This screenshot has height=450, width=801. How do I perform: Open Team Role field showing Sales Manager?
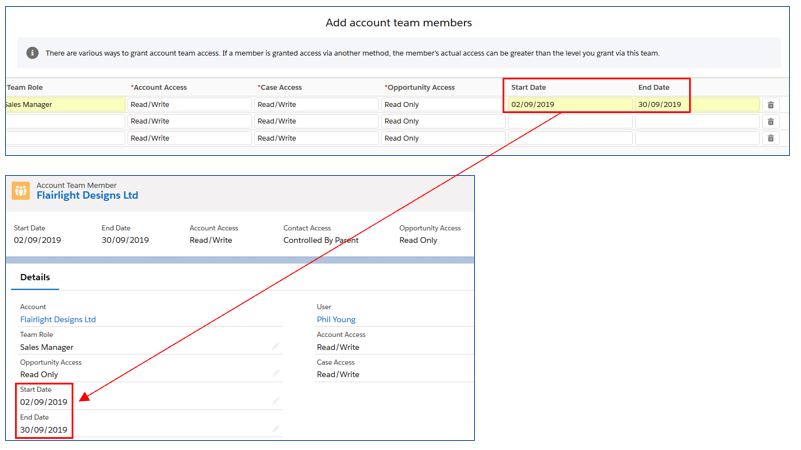tap(65, 105)
